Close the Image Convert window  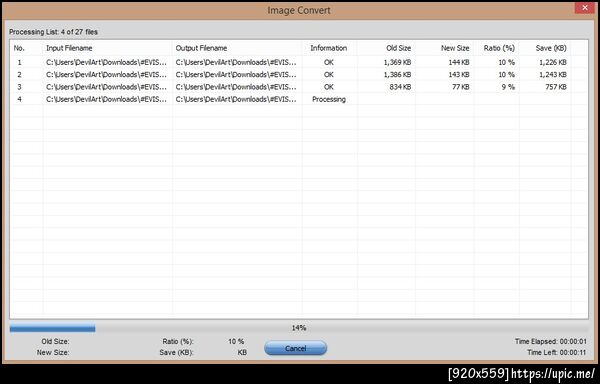pyautogui.click(x=585, y=8)
